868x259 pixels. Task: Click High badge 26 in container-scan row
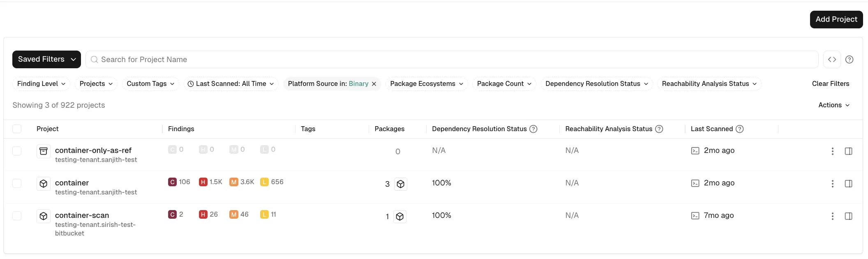coord(208,214)
